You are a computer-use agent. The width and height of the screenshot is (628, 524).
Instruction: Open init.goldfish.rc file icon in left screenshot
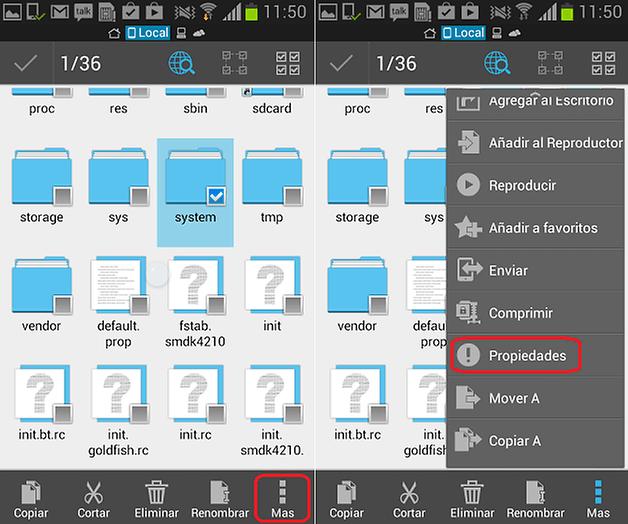pyautogui.click(x=119, y=394)
